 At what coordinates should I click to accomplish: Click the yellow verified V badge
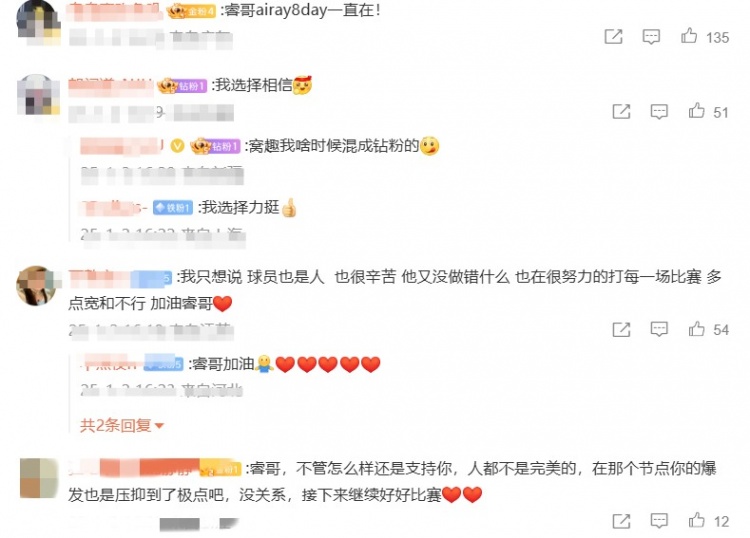[x=177, y=145]
